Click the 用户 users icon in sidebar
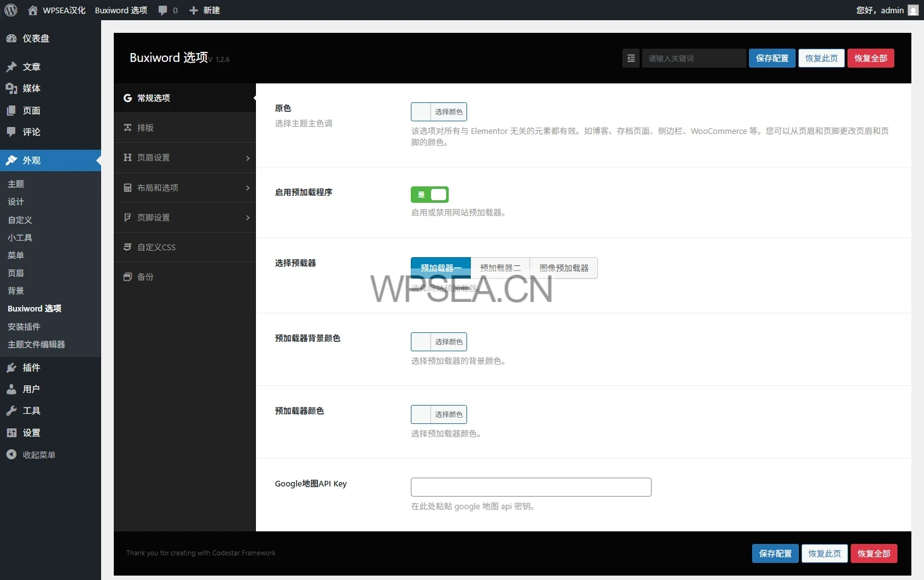Image resolution: width=924 pixels, height=580 pixels. pyautogui.click(x=11, y=389)
